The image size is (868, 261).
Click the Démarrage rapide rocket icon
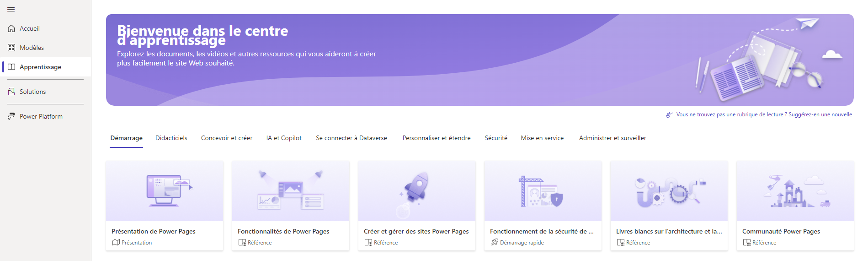click(495, 242)
